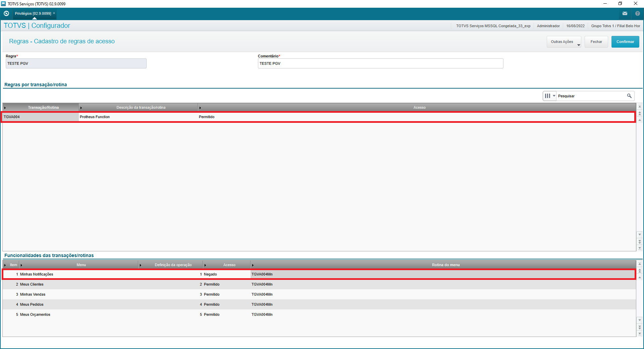644x349 pixels.
Task: Click the Fechar button
Action: coord(596,42)
